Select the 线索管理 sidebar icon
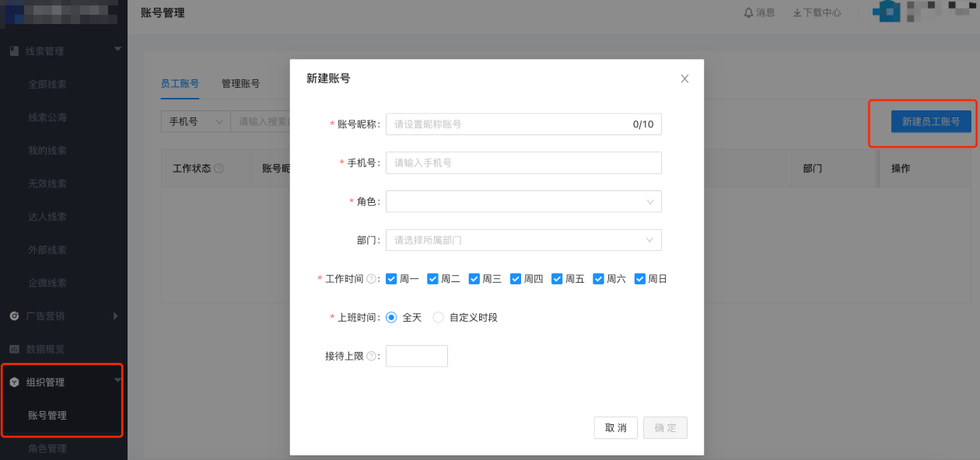The image size is (980, 460). (x=12, y=51)
